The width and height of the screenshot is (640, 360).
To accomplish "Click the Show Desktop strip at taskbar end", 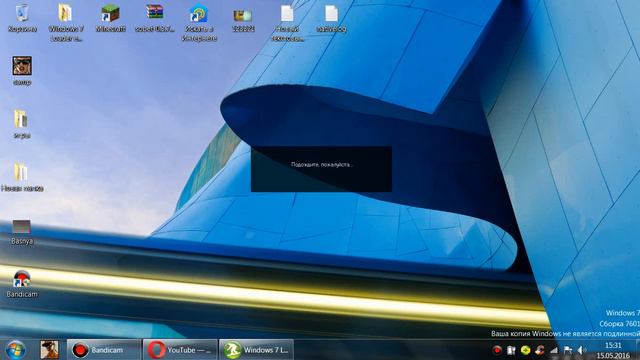I will coord(637,350).
